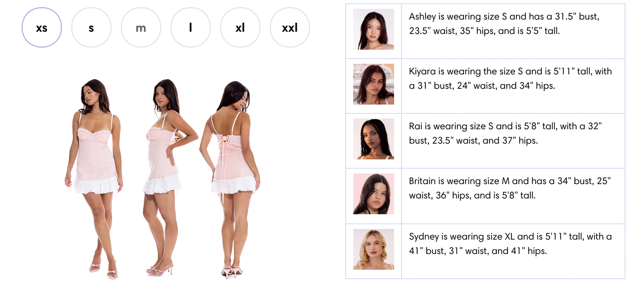Choose the m size circle
Image resolution: width=644 pixels, height=283 pixels.
click(141, 27)
